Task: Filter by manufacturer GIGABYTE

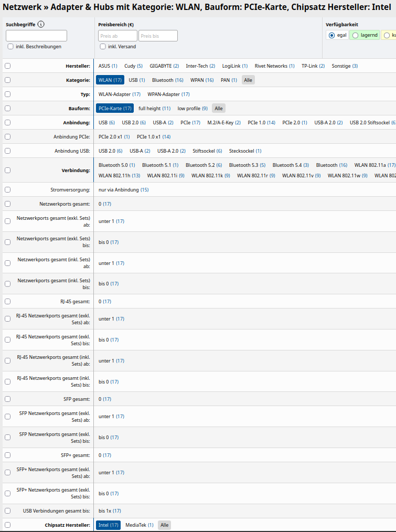Action: click(164, 66)
